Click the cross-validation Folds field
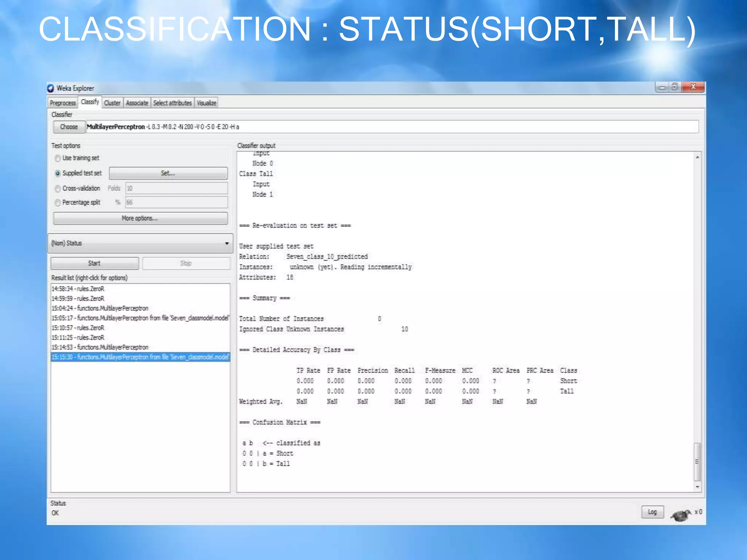747x560 pixels. (x=177, y=188)
